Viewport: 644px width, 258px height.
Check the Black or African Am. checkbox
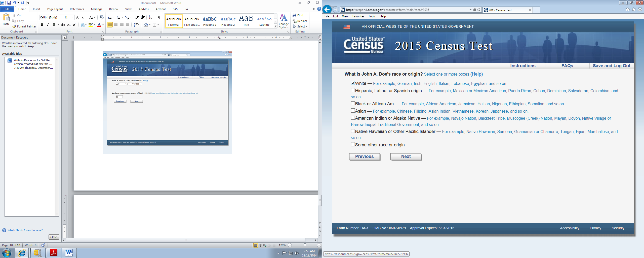(x=353, y=103)
